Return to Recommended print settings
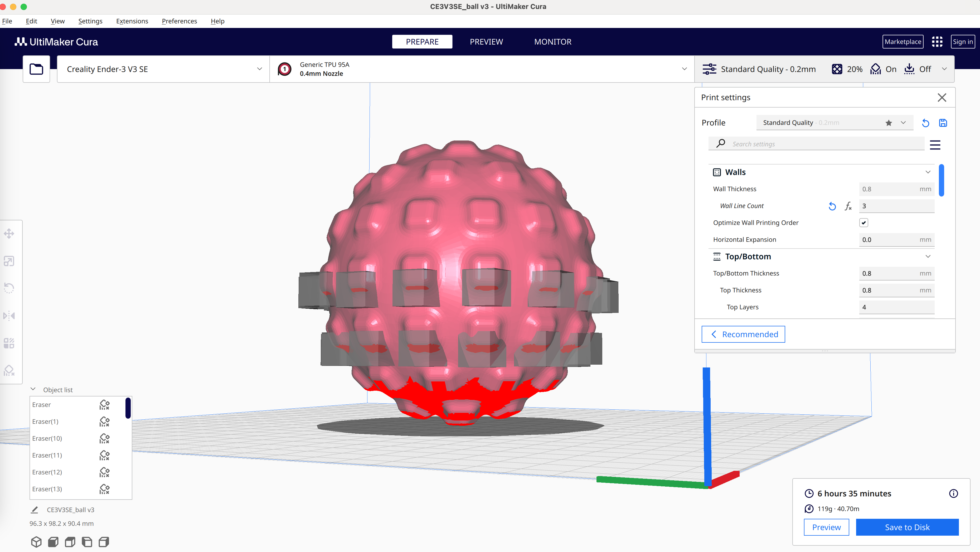 tap(743, 335)
